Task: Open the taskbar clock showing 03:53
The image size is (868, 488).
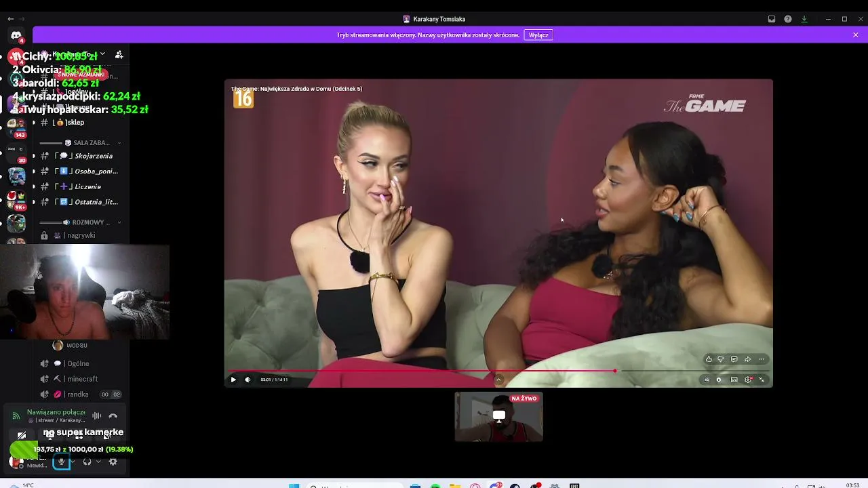Action: tap(852, 485)
